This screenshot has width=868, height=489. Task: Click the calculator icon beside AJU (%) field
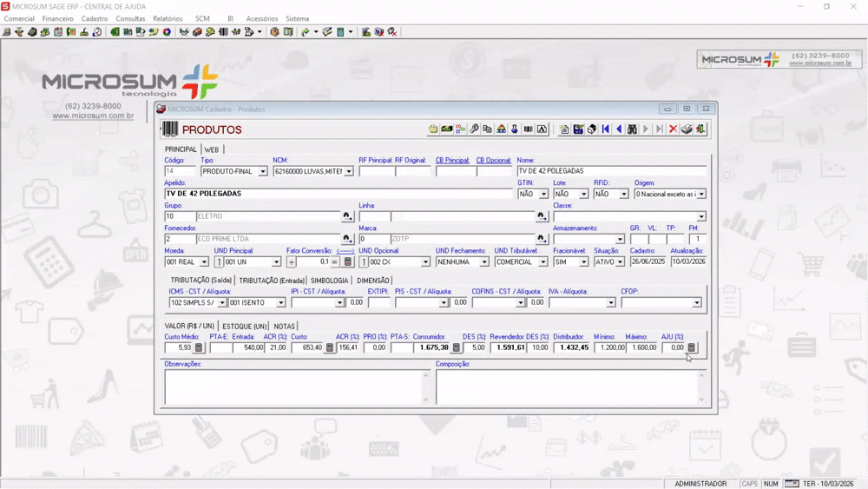tap(692, 347)
